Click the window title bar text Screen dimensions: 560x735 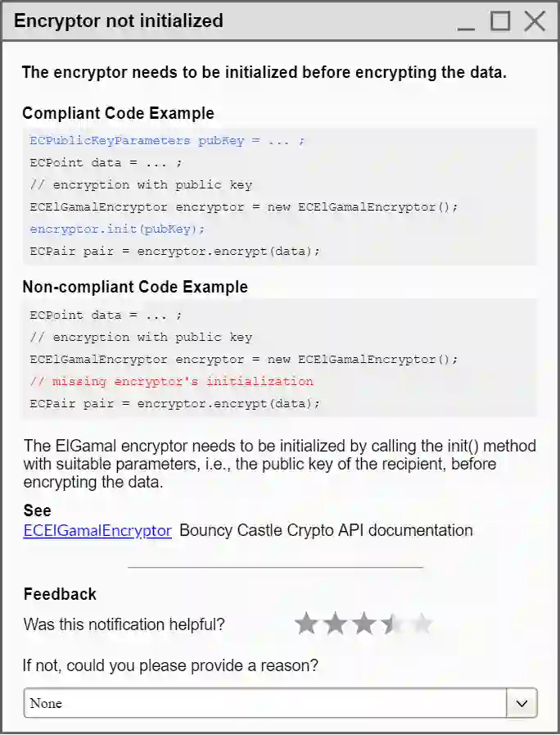(119, 21)
